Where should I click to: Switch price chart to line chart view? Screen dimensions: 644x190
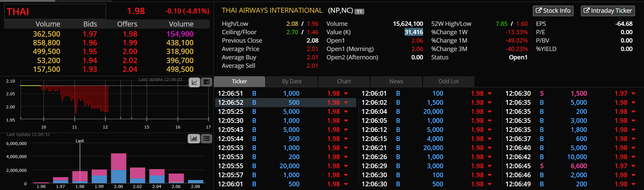pos(194,82)
